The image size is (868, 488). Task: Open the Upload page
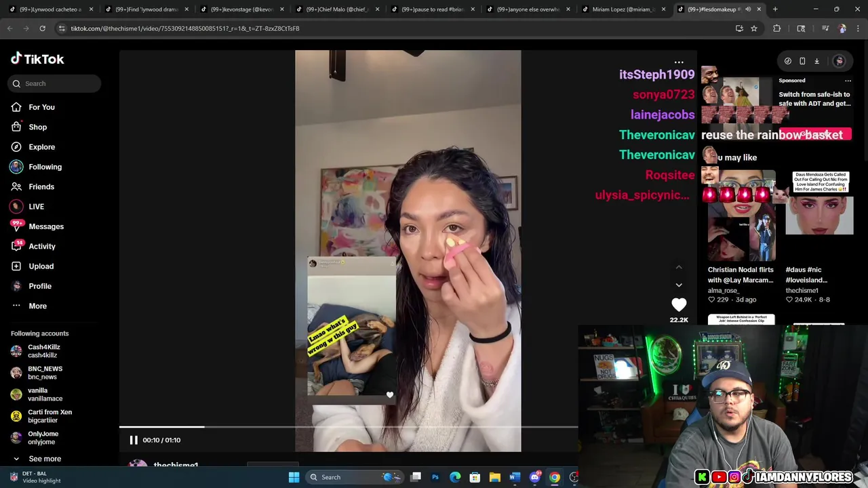click(x=41, y=266)
